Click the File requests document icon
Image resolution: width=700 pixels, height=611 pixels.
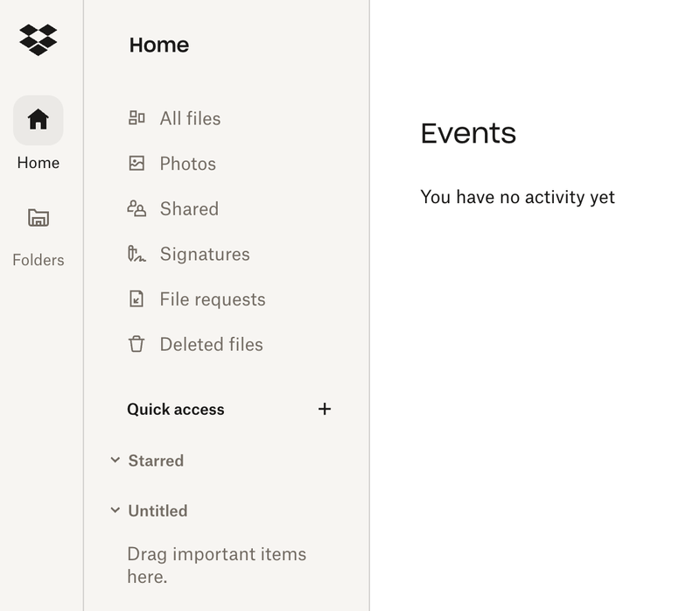[136, 299]
